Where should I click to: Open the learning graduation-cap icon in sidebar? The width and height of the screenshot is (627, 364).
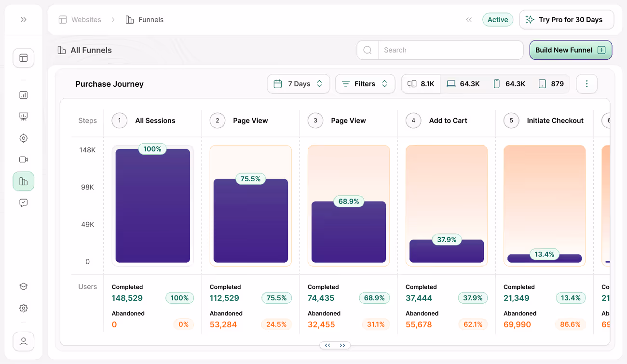pos(23,286)
